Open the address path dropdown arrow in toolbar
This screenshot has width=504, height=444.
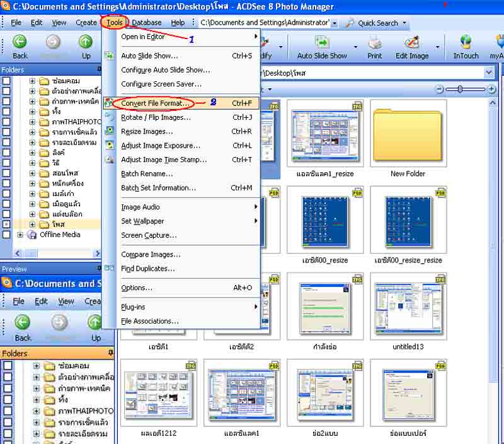click(335, 23)
